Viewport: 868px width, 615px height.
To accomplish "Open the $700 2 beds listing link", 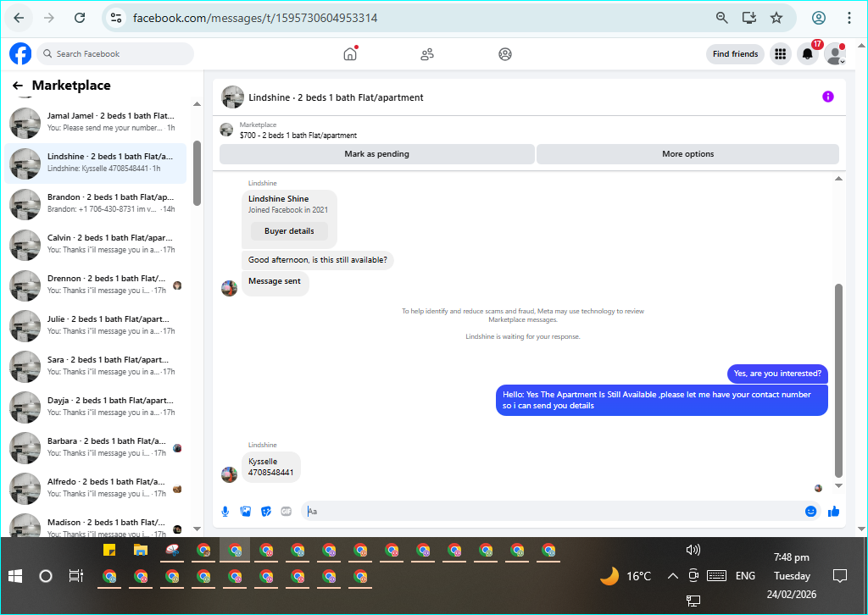I will (298, 135).
